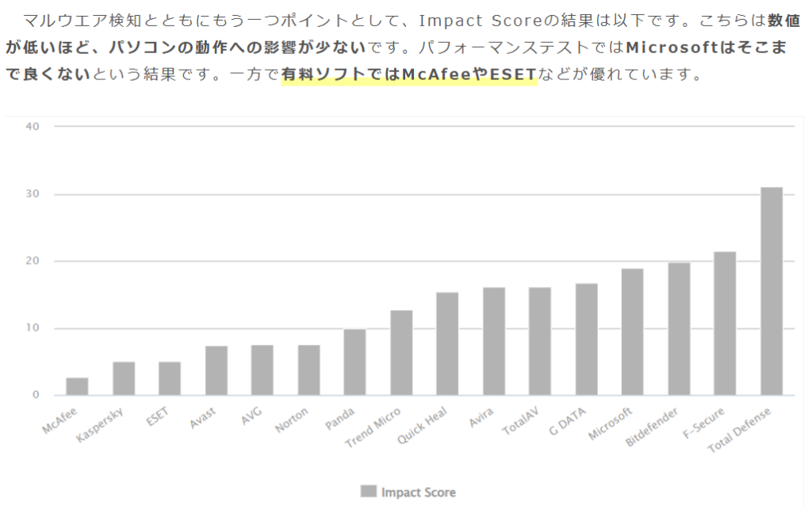Select the Trend Micro bar
The width and height of the screenshot is (812, 509).
coord(401,353)
